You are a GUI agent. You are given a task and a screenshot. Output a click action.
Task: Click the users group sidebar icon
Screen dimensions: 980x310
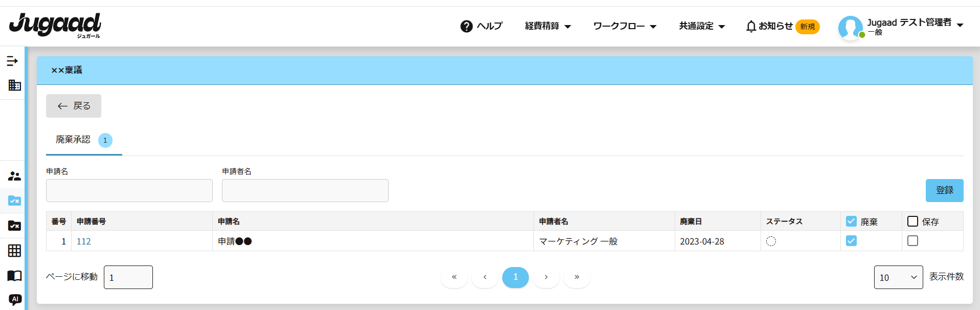(x=14, y=176)
